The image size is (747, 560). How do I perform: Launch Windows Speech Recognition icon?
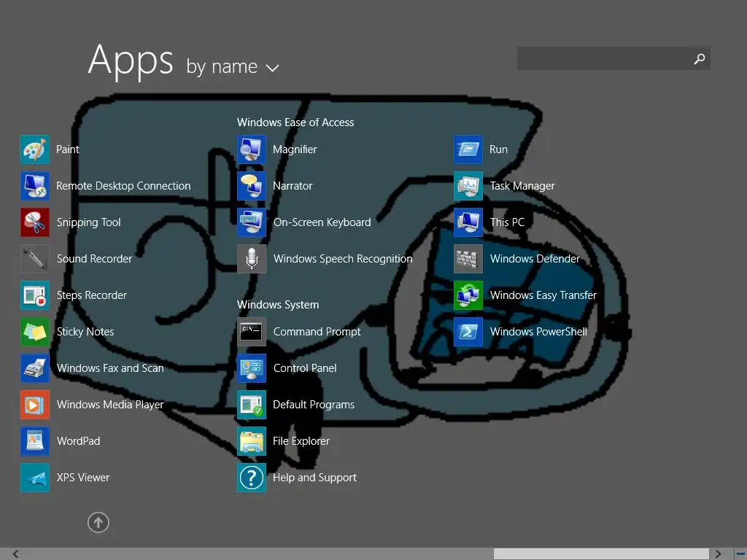tap(252, 259)
